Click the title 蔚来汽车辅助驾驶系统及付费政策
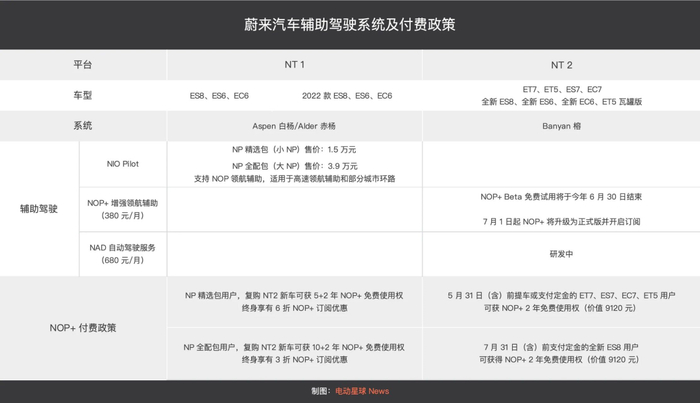Image resolution: width=700 pixels, height=403 pixels. [x=350, y=25]
